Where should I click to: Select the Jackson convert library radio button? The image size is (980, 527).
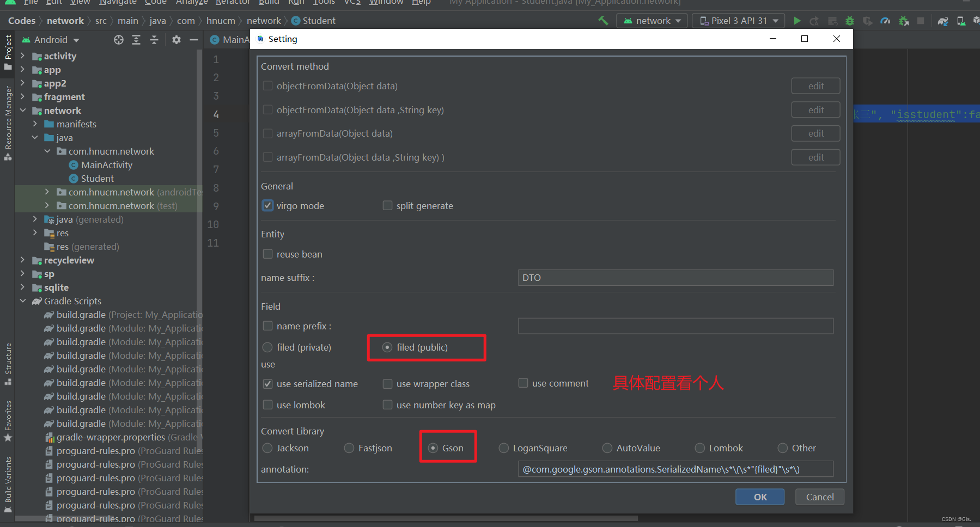(267, 448)
